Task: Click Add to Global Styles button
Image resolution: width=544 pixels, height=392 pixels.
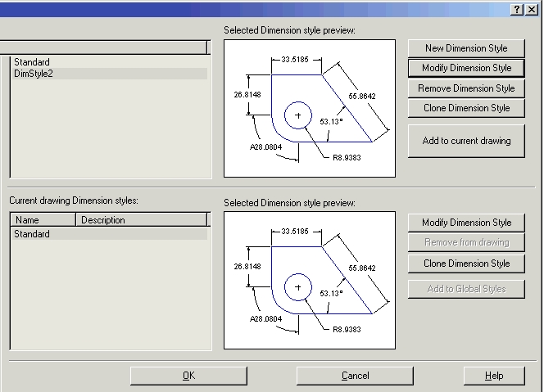Action: click(466, 289)
